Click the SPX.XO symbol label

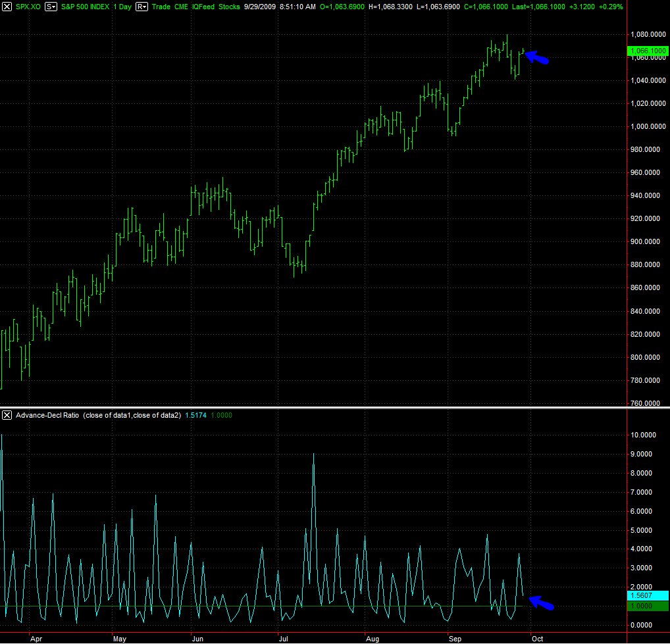(28, 6)
